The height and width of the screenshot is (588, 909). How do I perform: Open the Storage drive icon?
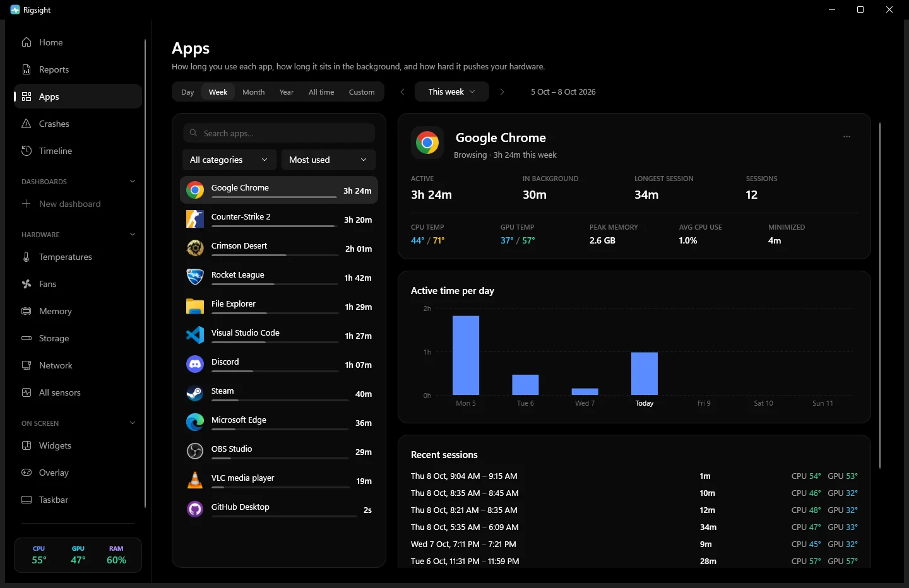tap(27, 338)
